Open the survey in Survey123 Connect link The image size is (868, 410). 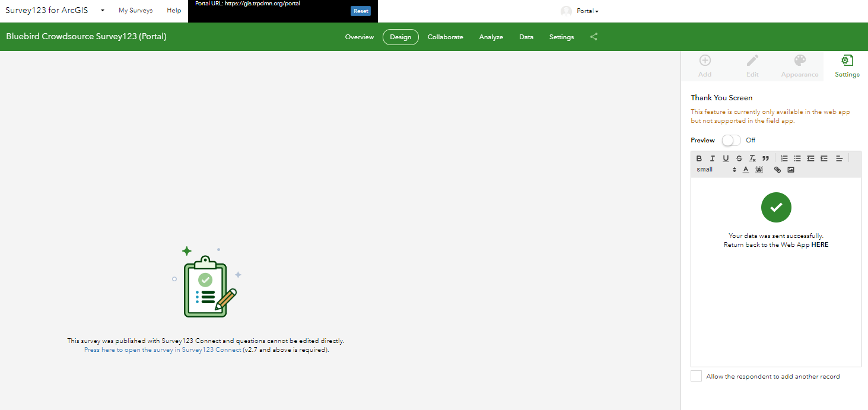pyautogui.click(x=163, y=350)
